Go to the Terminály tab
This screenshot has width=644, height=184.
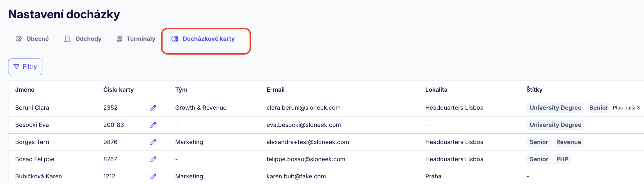[x=141, y=39]
